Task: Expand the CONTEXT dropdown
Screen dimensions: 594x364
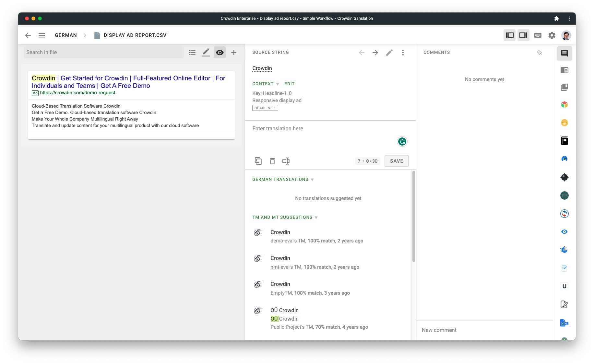Action: [266, 84]
